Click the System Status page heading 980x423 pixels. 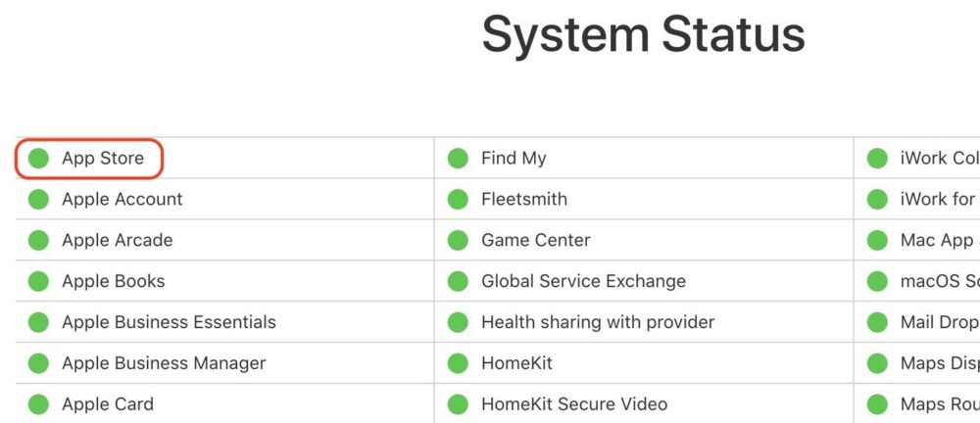click(x=643, y=36)
